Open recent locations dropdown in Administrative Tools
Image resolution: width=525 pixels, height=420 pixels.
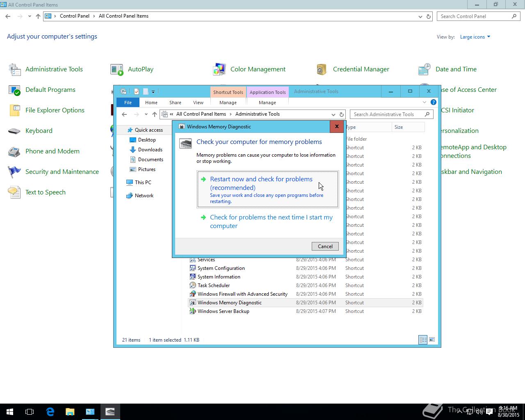tap(146, 114)
